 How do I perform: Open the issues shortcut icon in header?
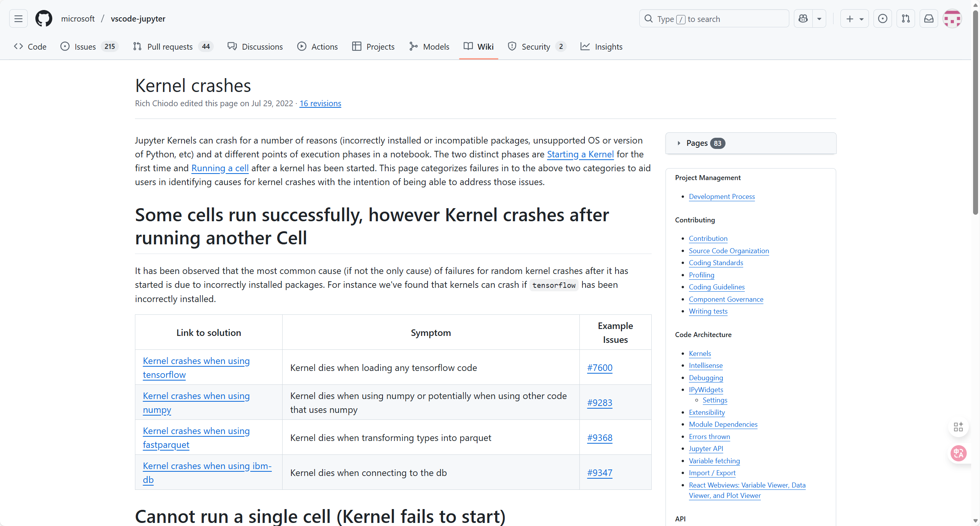pos(883,18)
